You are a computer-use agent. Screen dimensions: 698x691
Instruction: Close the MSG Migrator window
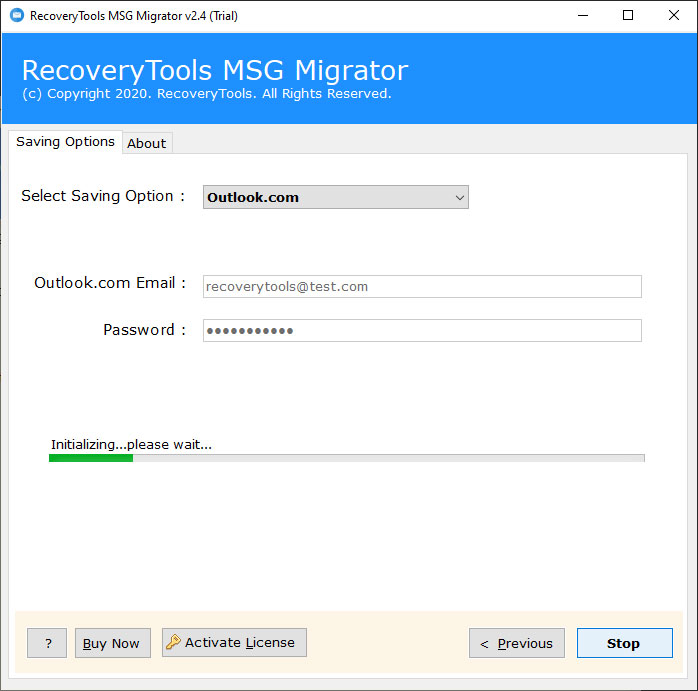click(x=674, y=16)
